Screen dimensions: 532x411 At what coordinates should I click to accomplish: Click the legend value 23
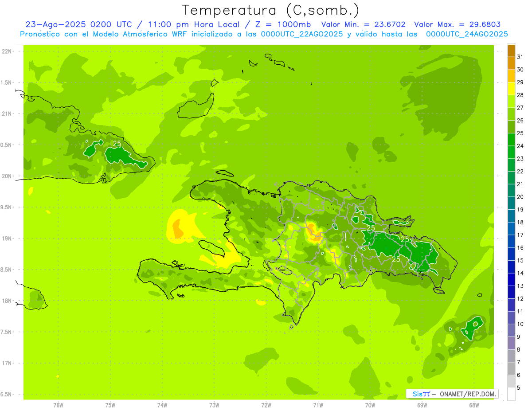pyautogui.click(x=520, y=159)
